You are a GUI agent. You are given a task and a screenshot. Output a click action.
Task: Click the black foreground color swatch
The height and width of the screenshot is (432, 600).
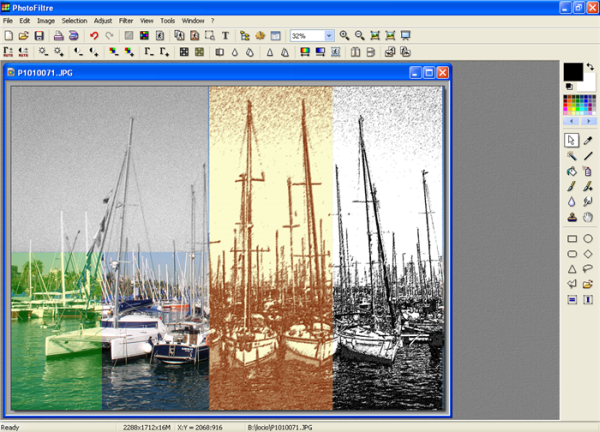coord(572,72)
